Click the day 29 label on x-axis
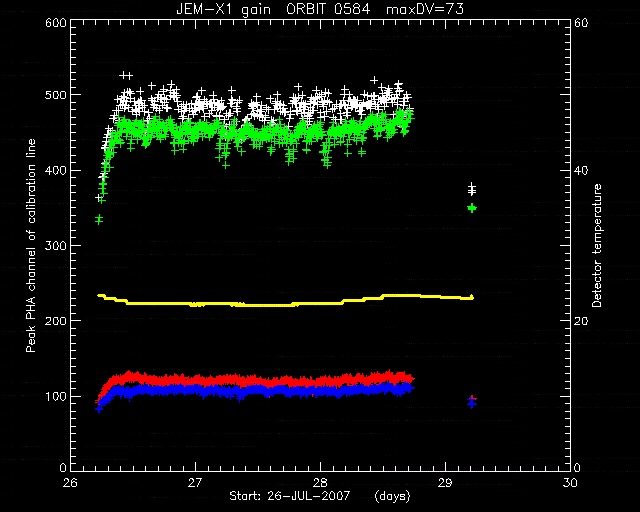This screenshot has height=512, width=640. click(x=445, y=483)
